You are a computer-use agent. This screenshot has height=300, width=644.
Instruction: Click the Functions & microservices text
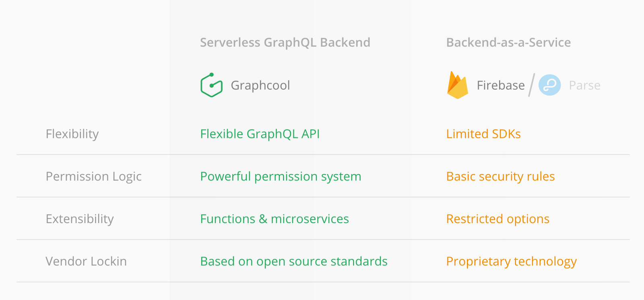(275, 219)
